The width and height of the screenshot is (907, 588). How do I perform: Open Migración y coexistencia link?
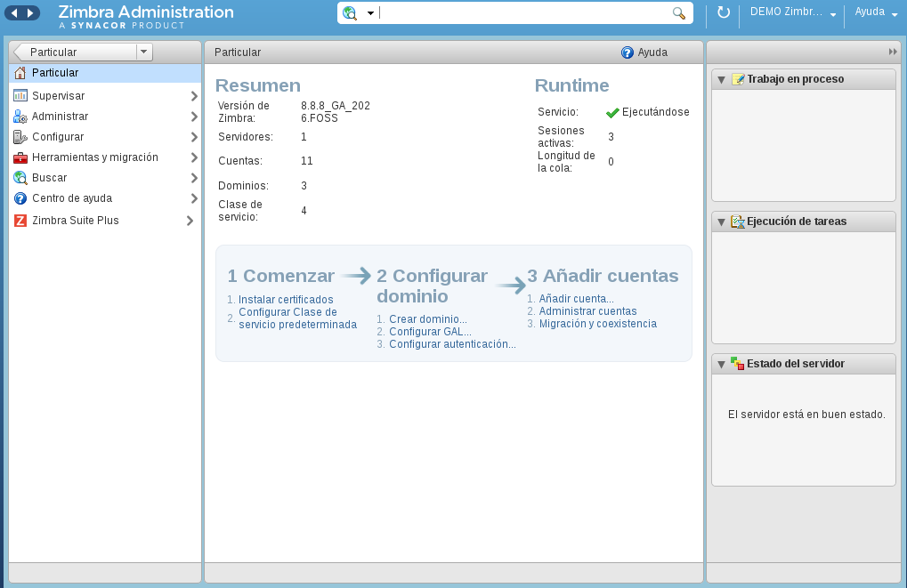598,324
